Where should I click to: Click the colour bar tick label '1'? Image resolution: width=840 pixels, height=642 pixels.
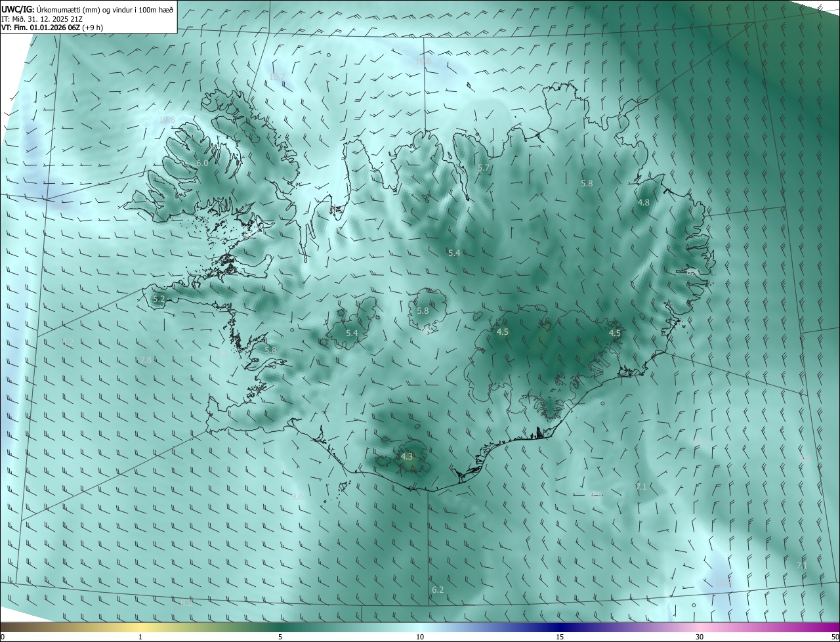coord(140,637)
